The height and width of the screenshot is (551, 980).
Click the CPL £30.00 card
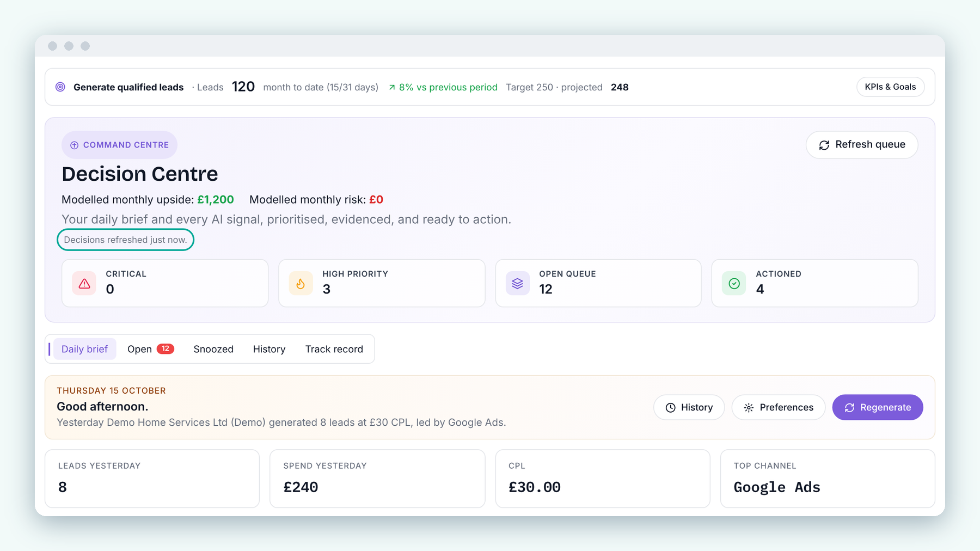pyautogui.click(x=603, y=479)
